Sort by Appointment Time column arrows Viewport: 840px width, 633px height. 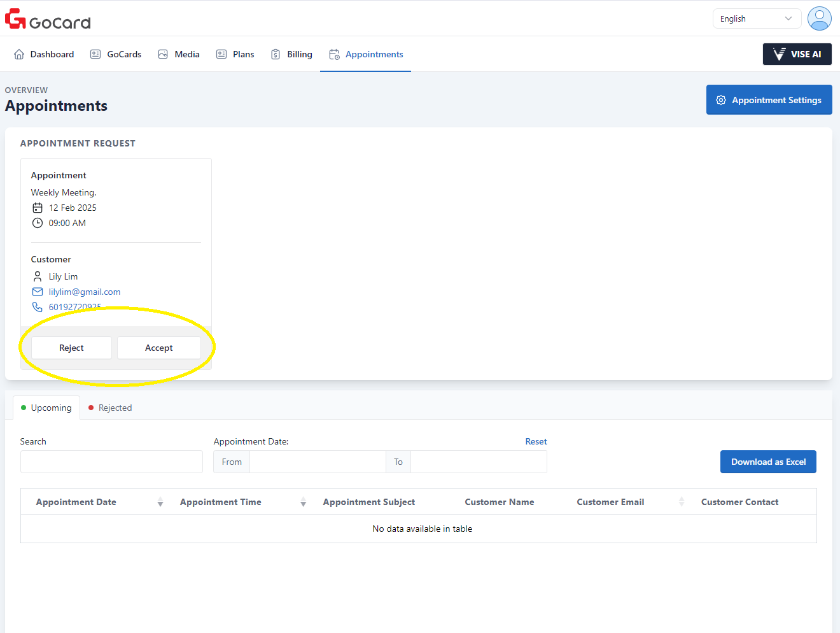pyautogui.click(x=304, y=502)
